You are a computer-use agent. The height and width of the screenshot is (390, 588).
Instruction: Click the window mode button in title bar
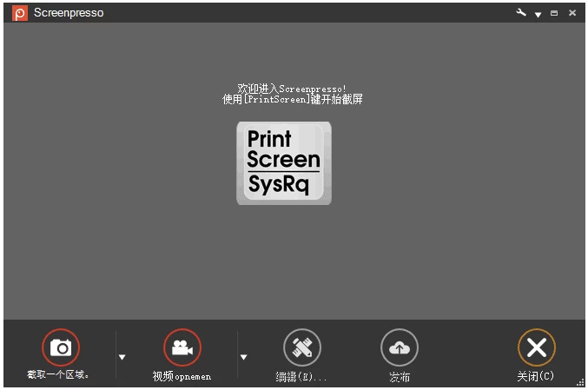click(554, 13)
